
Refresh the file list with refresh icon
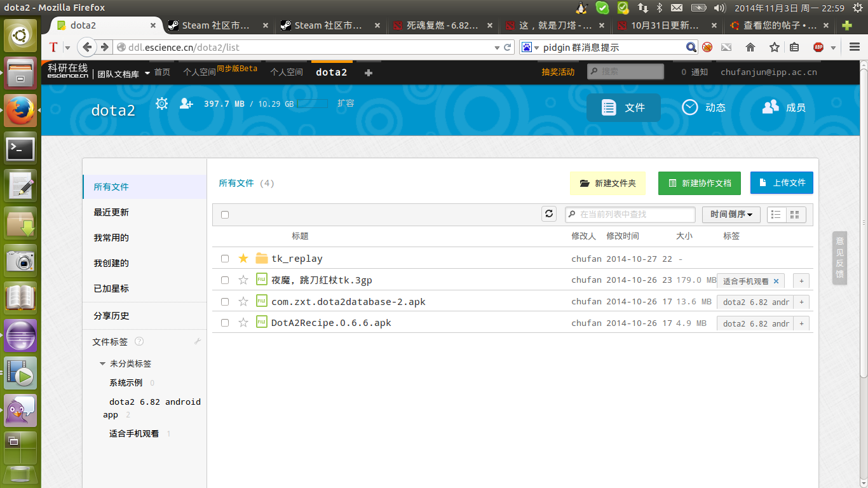(x=549, y=214)
